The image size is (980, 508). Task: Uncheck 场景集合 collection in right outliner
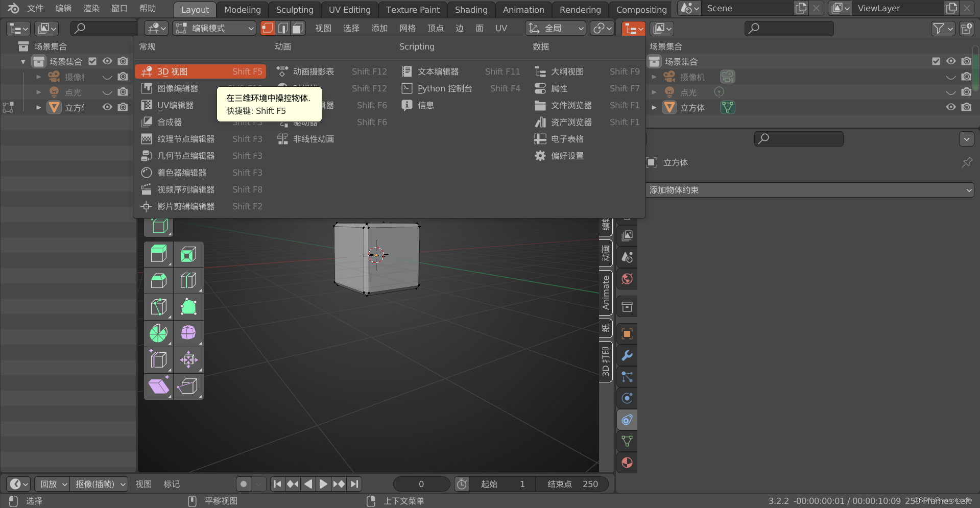pyautogui.click(x=936, y=61)
